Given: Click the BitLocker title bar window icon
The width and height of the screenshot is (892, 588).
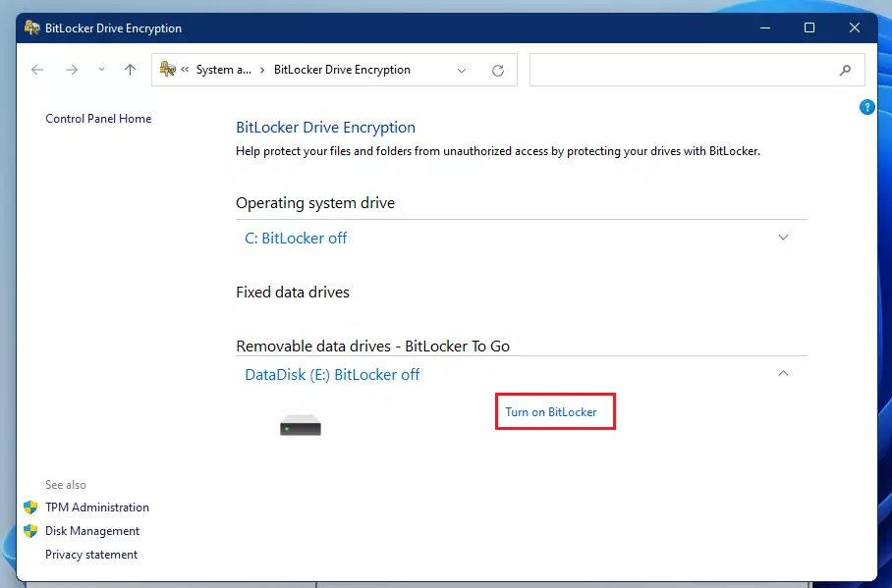Looking at the screenshot, I should click(x=31, y=27).
